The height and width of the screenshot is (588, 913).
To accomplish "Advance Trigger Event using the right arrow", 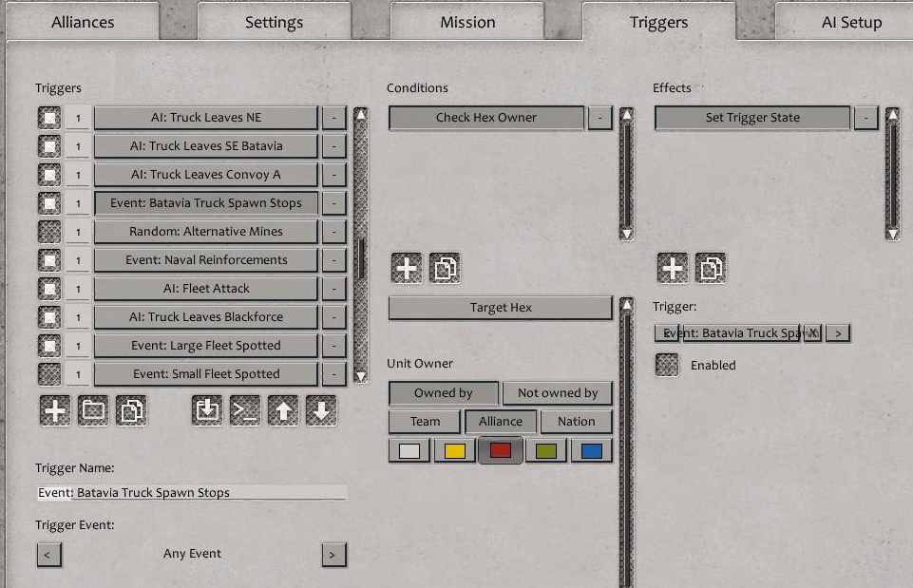I will point(333,554).
